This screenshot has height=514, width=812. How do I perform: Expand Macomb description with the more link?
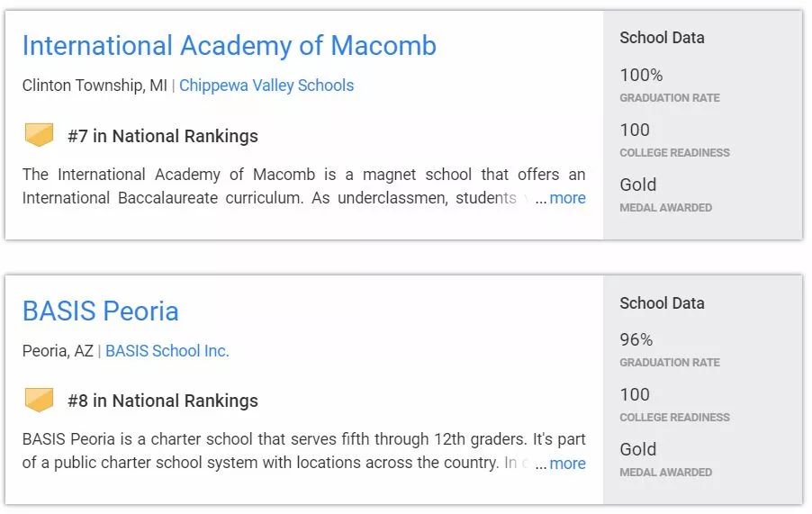[567, 198]
